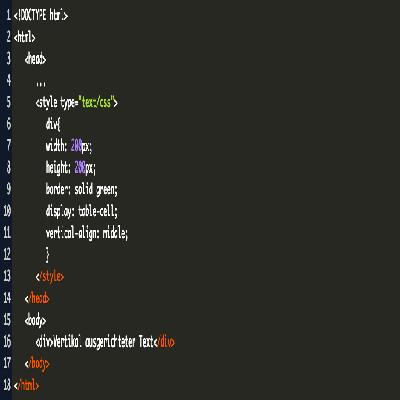Click the closing body tag
Screen dimensions: 400x400
point(37,364)
